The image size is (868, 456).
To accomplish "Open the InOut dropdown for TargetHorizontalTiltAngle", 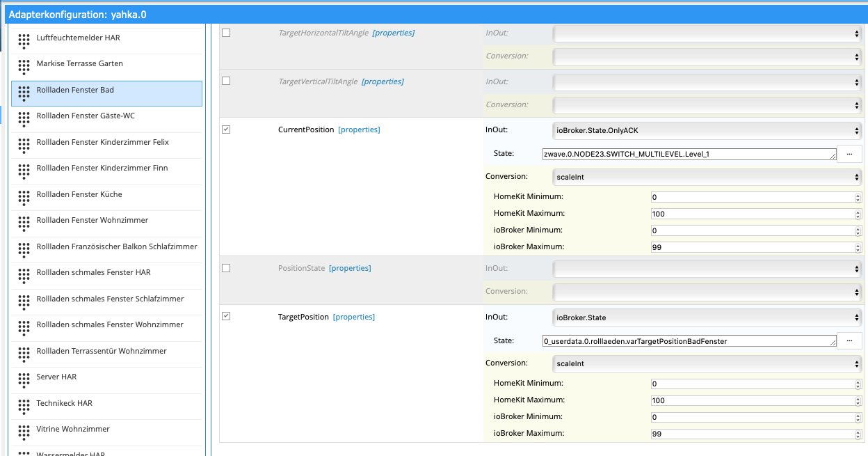I will [x=707, y=33].
